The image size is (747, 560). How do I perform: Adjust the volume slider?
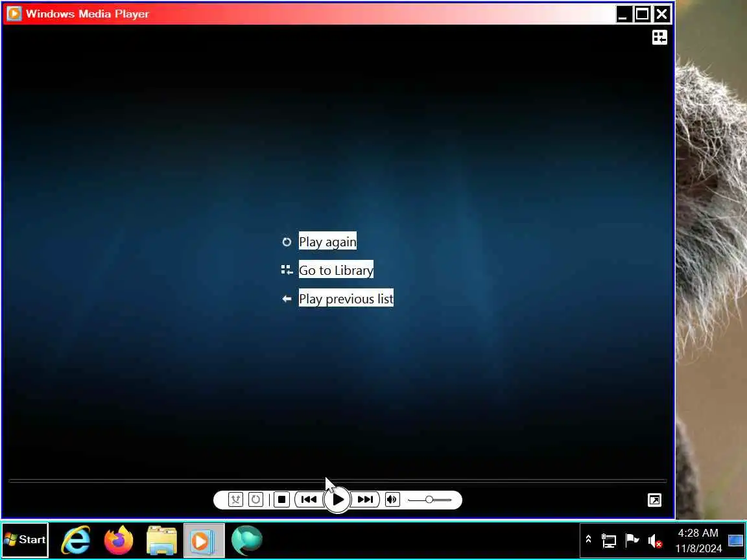[x=429, y=500]
